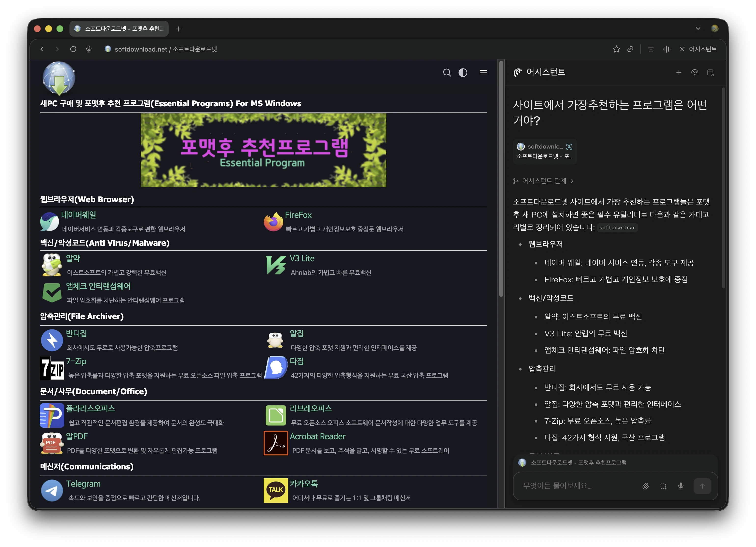Click the reload page button
Image resolution: width=756 pixels, height=547 pixels.
[x=73, y=49]
